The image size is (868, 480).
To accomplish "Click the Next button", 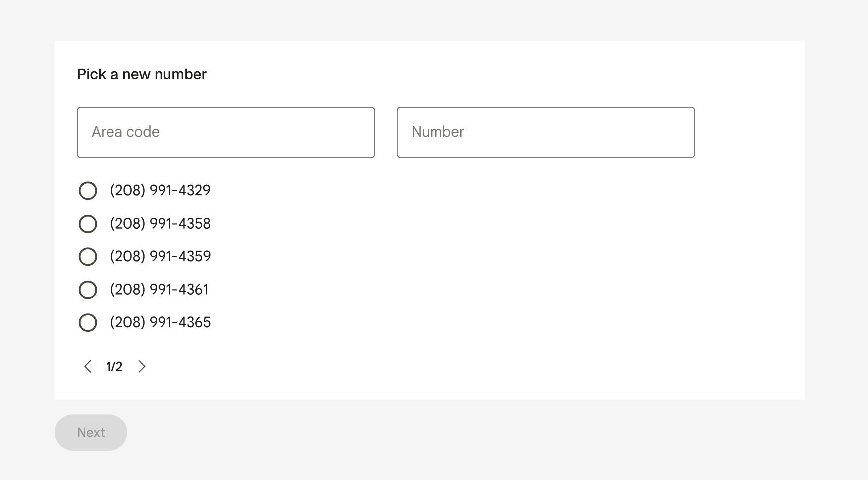I will [x=91, y=432].
